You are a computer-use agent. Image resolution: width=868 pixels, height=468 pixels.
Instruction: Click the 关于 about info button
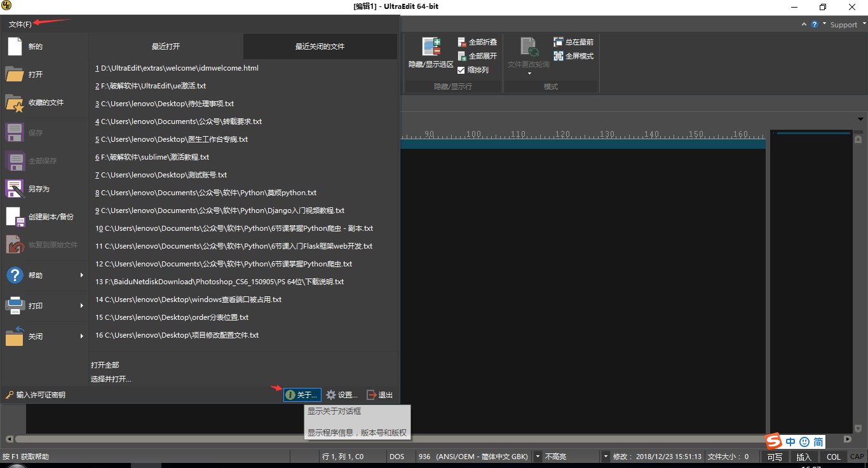point(302,395)
